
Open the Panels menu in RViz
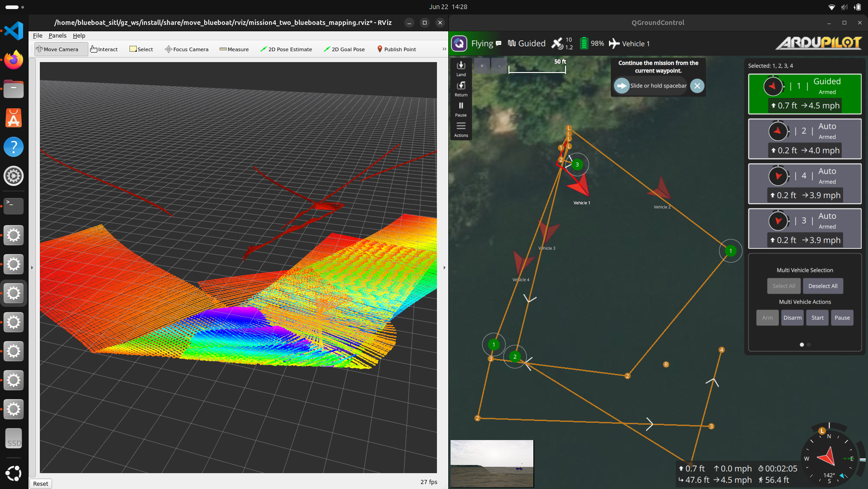pos(58,35)
